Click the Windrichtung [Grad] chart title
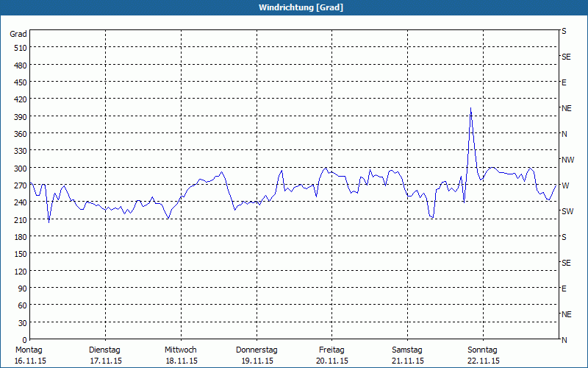Image resolution: width=588 pixels, height=368 pixels. tap(301, 7)
